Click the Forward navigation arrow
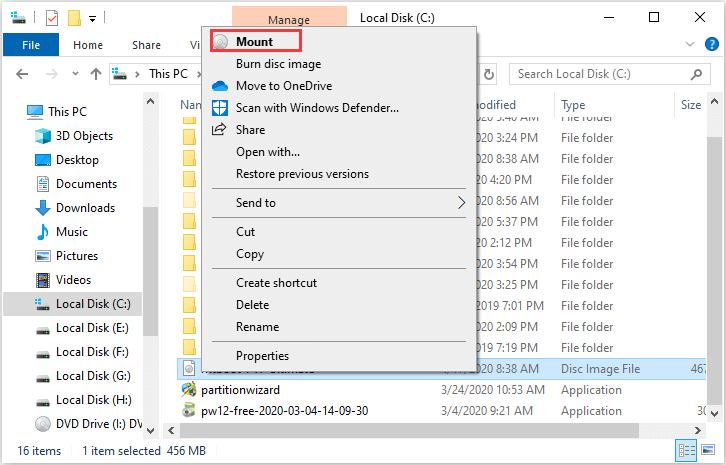 coord(51,74)
